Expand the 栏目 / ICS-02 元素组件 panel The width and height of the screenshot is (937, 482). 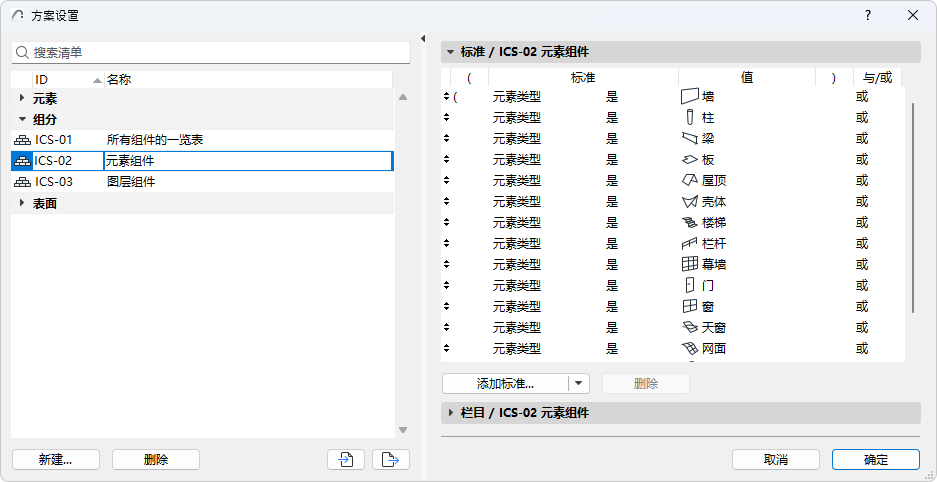click(452, 413)
